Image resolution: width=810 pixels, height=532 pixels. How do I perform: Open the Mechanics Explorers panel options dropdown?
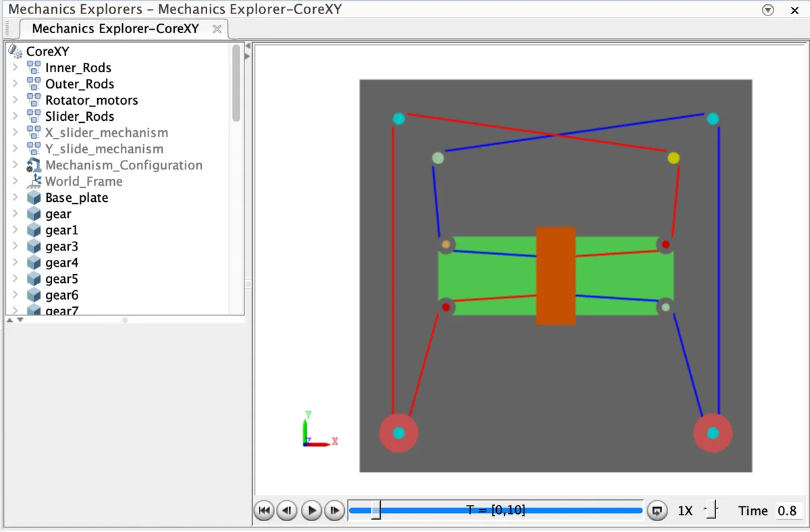(x=767, y=9)
